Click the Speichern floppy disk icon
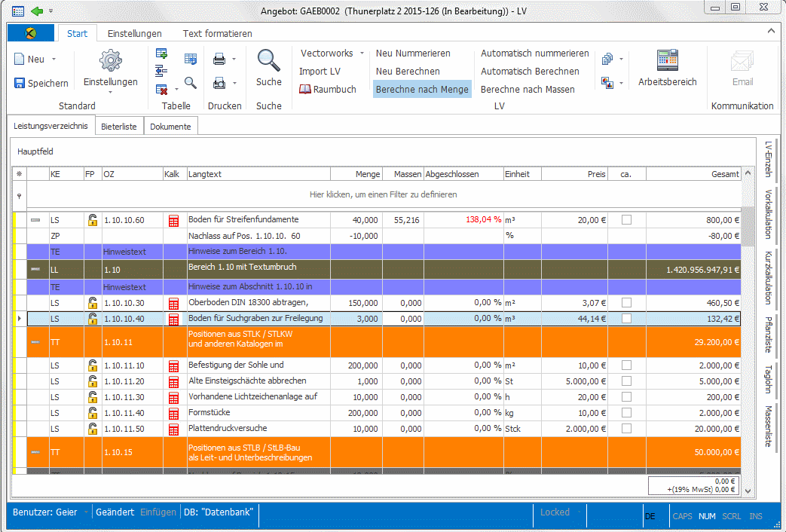Image resolution: width=786 pixels, height=532 pixels. [19, 83]
